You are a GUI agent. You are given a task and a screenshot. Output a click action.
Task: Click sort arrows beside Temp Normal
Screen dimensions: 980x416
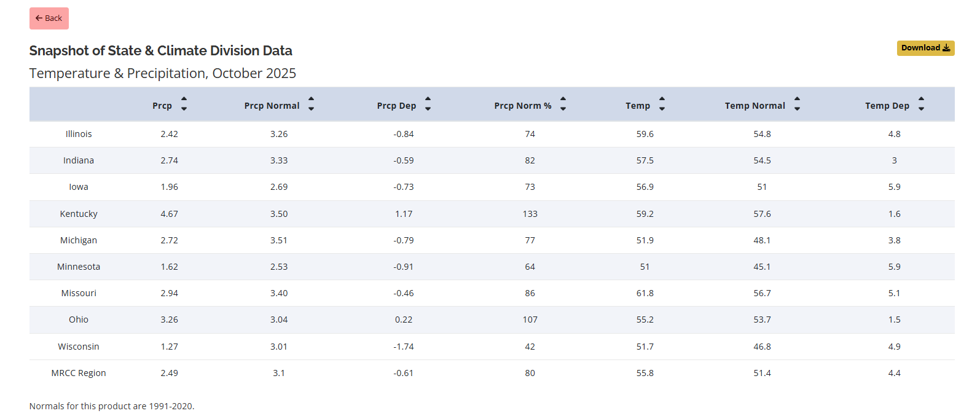(x=797, y=104)
